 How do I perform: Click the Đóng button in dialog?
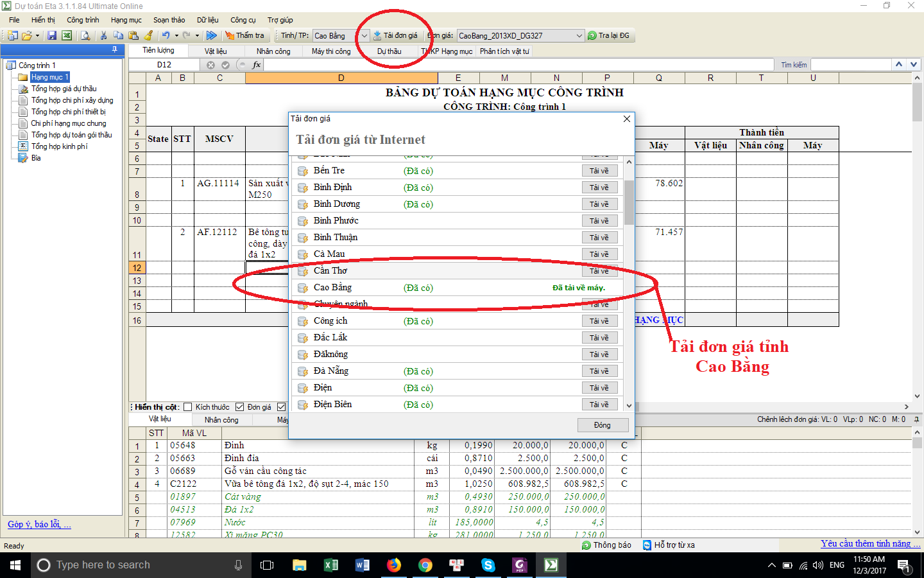(x=602, y=425)
